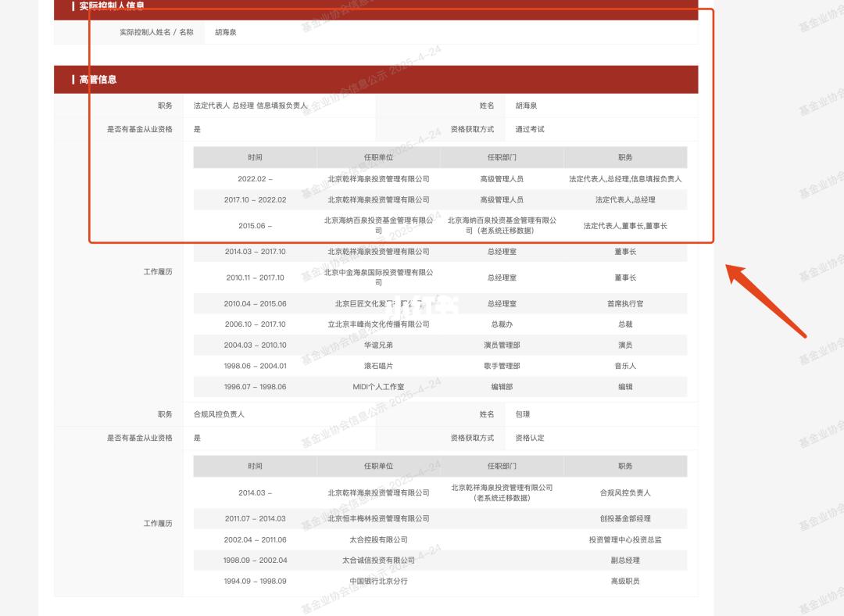Select the 中国银行北京分行 employer cell
Viewport: 844px width, 616px height.
378,581
